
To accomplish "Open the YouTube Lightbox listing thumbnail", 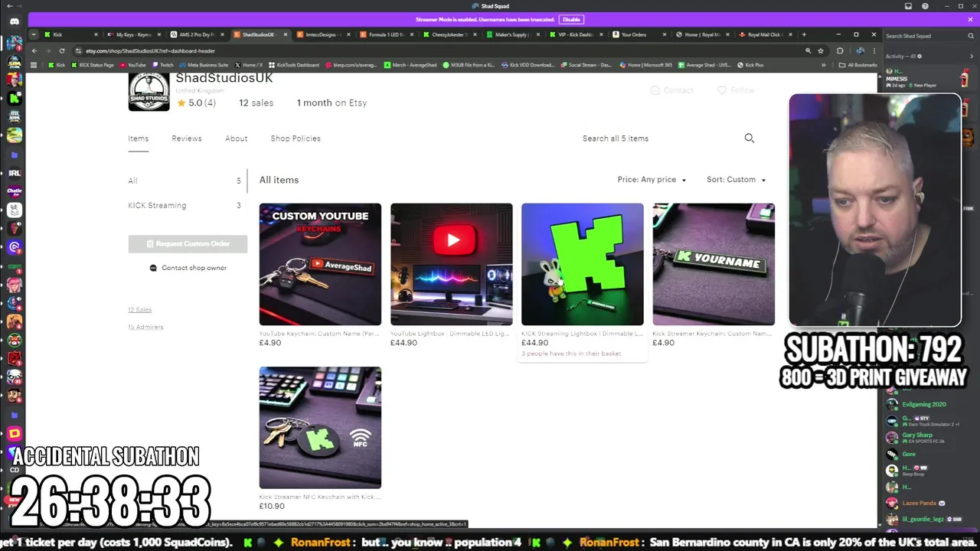I will pyautogui.click(x=452, y=264).
